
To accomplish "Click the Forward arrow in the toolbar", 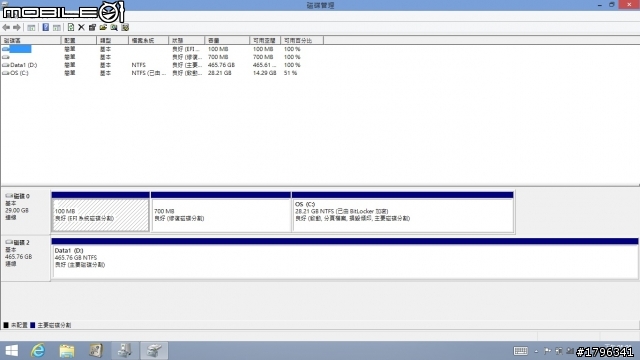I will (x=17, y=27).
